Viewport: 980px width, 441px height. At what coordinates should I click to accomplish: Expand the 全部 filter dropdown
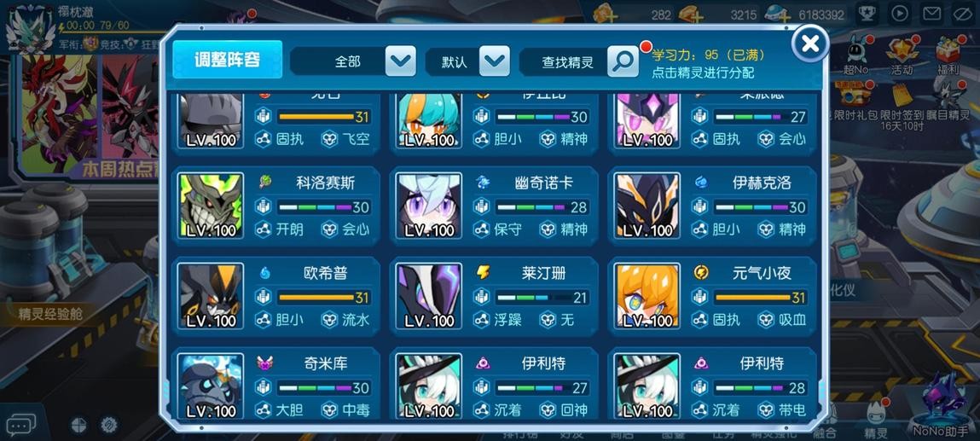(353, 61)
